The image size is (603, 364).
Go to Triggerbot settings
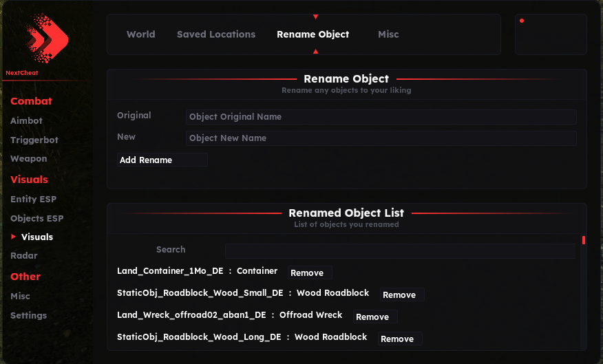point(34,140)
